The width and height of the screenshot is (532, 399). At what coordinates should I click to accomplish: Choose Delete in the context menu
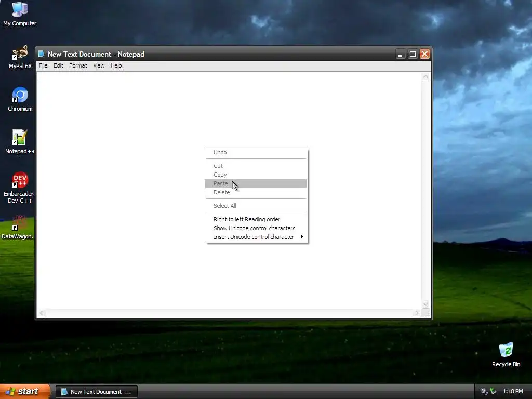[256, 192]
